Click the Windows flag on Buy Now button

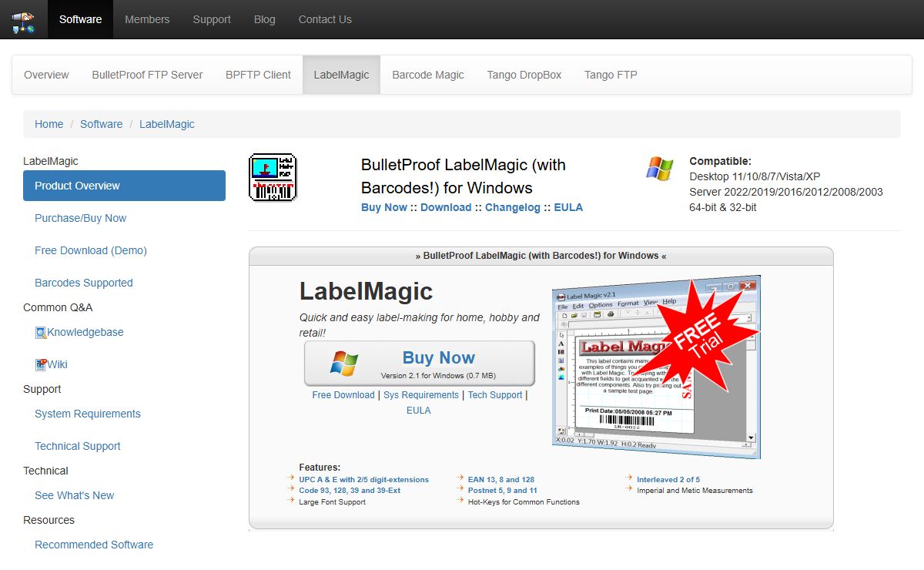(x=344, y=364)
